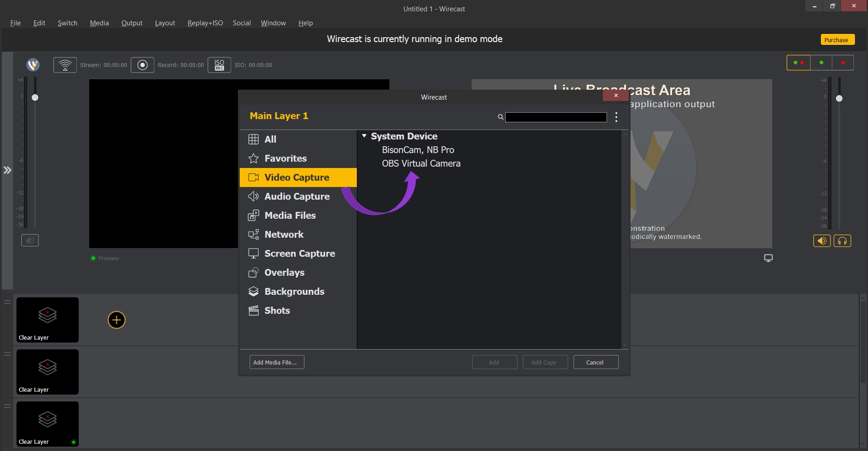868x451 pixels.
Task: Toggle headphone monitoring
Action: point(842,240)
